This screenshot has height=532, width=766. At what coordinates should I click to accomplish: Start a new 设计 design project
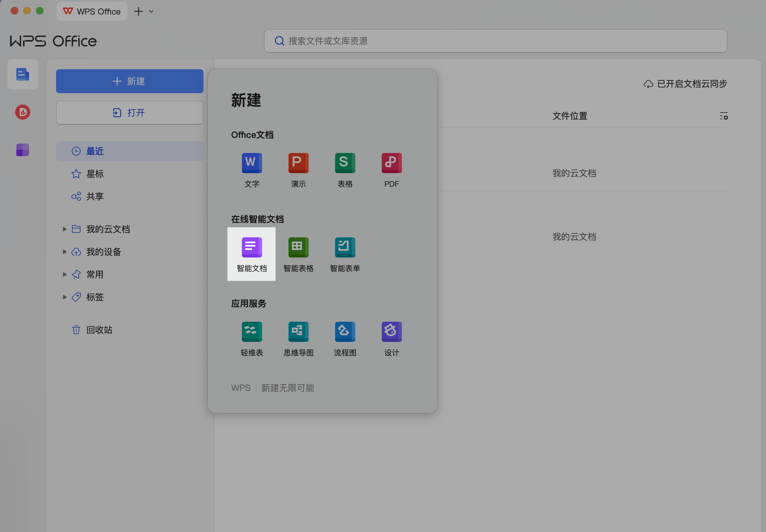click(392, 332)
